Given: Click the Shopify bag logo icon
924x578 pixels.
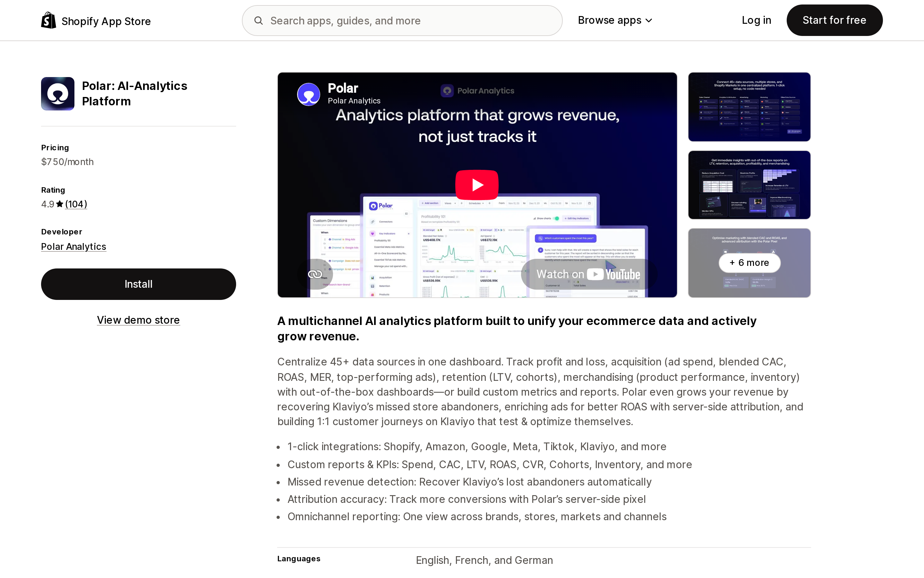Looking at the screenshot, I should coord(48,20).
